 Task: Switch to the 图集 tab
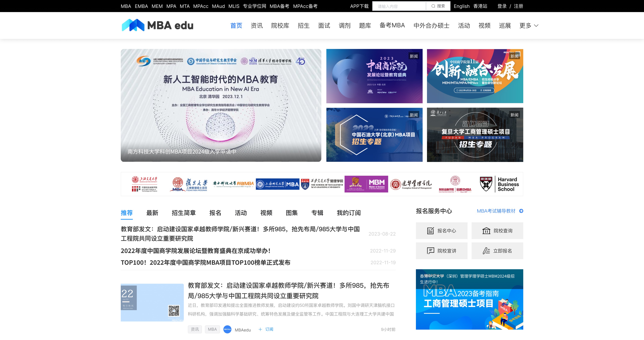[292, 213]
